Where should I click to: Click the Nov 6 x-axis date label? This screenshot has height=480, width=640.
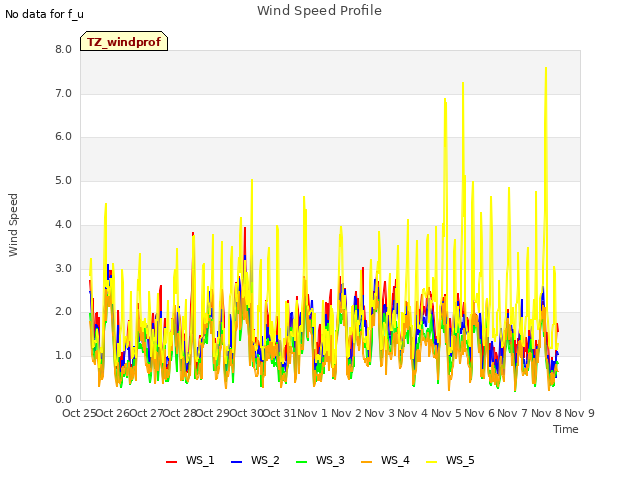point(480,413)
